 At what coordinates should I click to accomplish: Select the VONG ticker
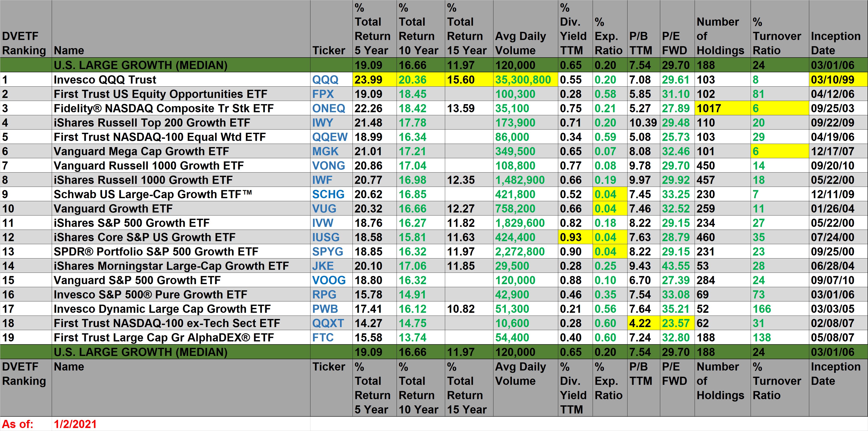329,166
